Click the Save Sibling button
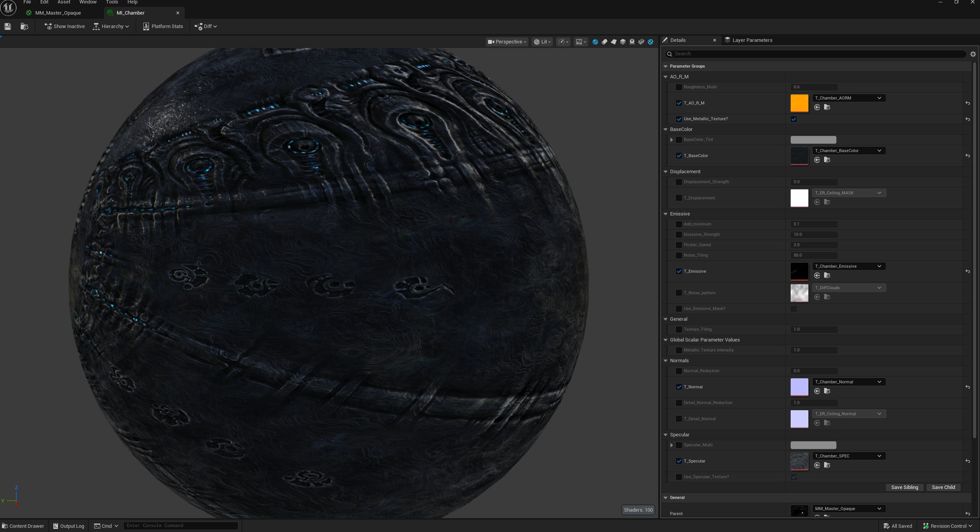This screenshot has width=980, height=532. [x=904, y=487]
